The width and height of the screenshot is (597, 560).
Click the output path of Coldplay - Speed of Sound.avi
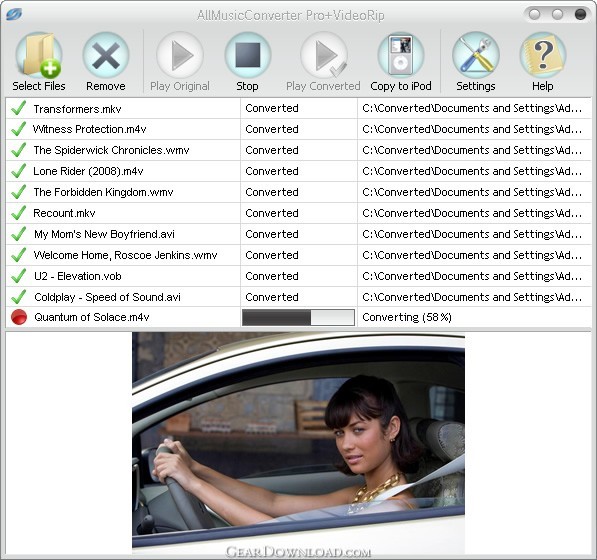(x=472, y=297)
